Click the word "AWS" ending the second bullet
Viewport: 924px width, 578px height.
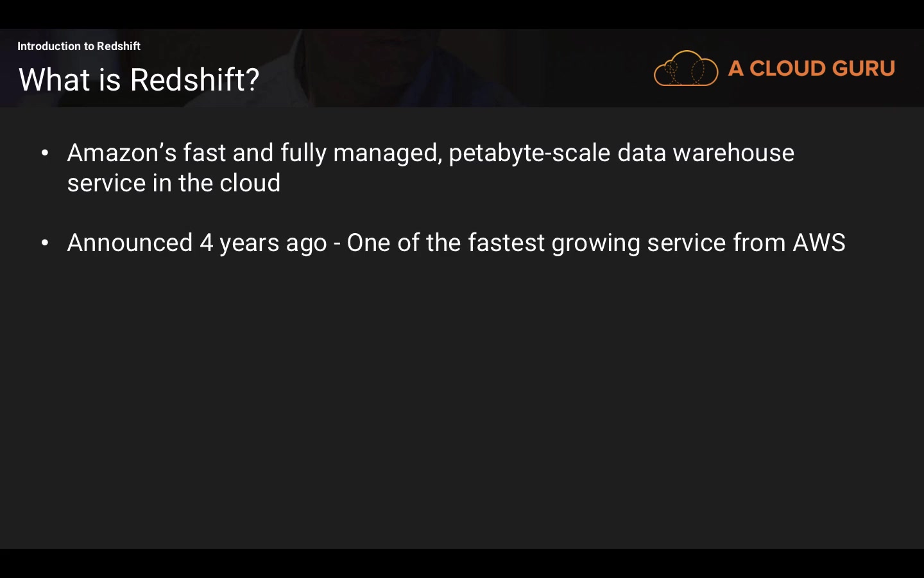[x=819, y=243]
